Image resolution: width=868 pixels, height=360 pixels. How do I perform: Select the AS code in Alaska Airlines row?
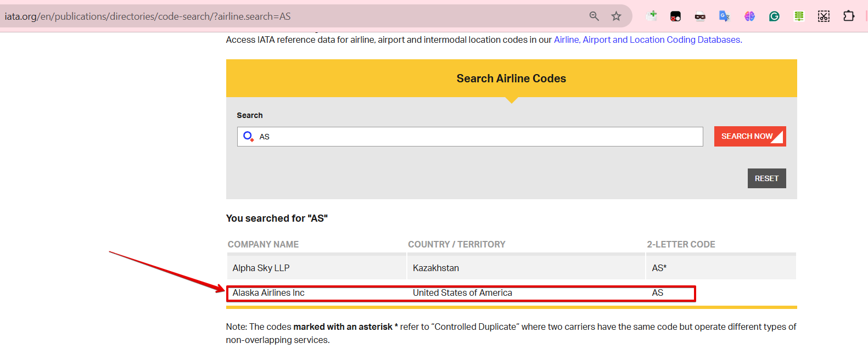click(x=658, y=293)
